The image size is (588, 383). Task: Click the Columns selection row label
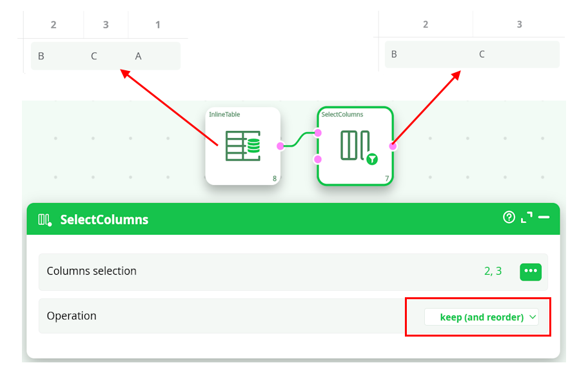(x=92, y=271)
